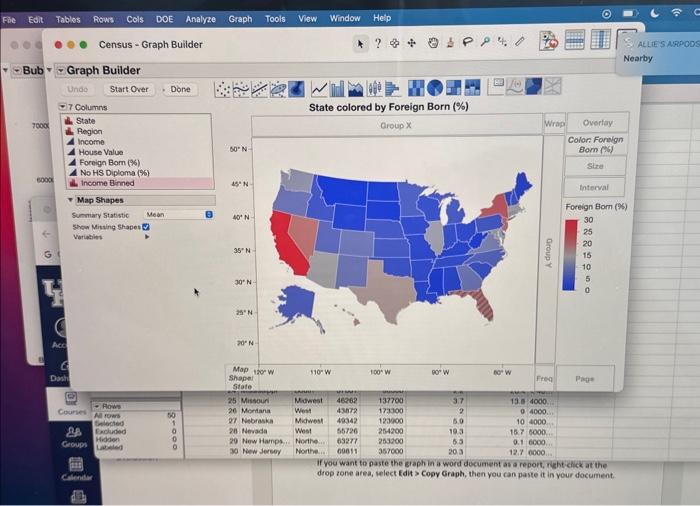
Task: Click the data table columns icon
Action: tap(600, 39)
